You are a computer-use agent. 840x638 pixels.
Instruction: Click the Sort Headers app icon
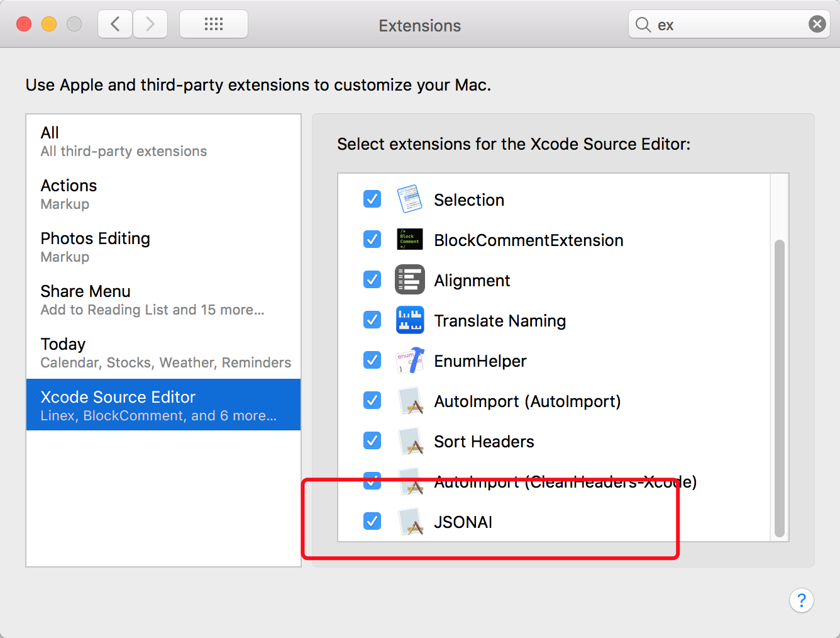[x=411, y=441]
